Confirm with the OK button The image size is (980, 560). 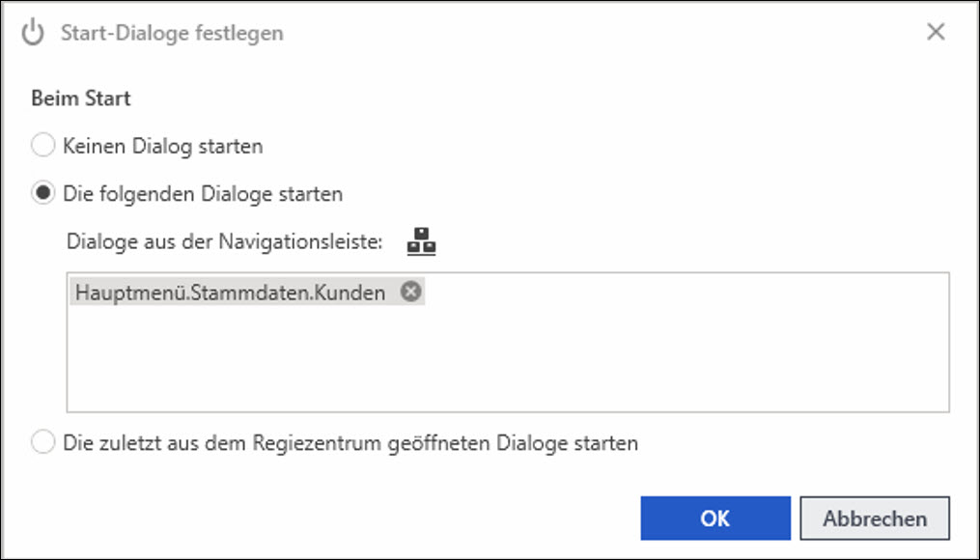pos(715,518)
